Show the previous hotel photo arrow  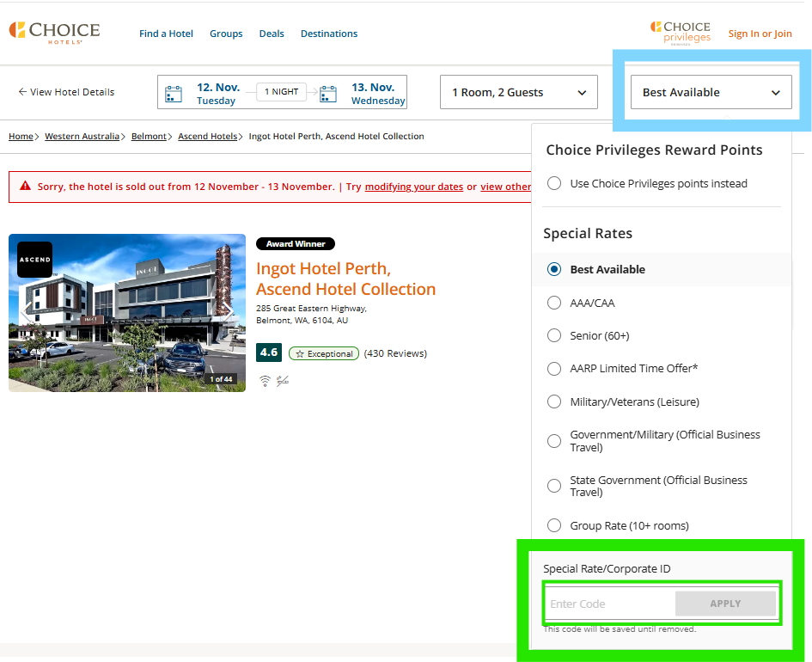pyautogui.click(x=26, y=312)
